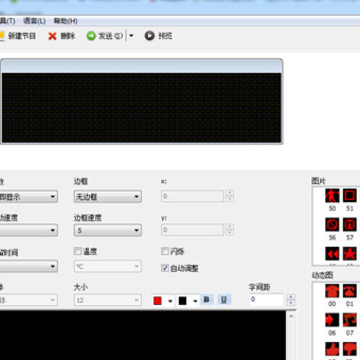Open the red text color dropdown arrow

tap(170, 301)
